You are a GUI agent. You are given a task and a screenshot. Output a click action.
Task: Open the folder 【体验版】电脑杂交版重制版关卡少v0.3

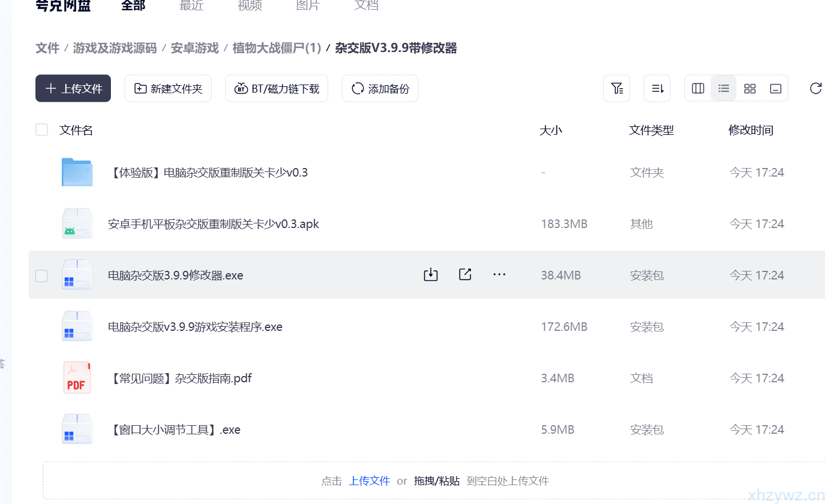pyautogui.click(x=210, y=172)
